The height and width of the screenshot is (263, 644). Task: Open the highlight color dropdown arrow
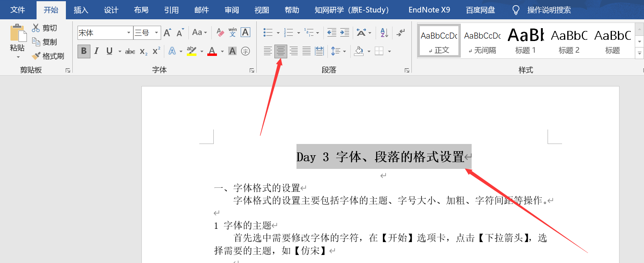[x=202, y=51]
